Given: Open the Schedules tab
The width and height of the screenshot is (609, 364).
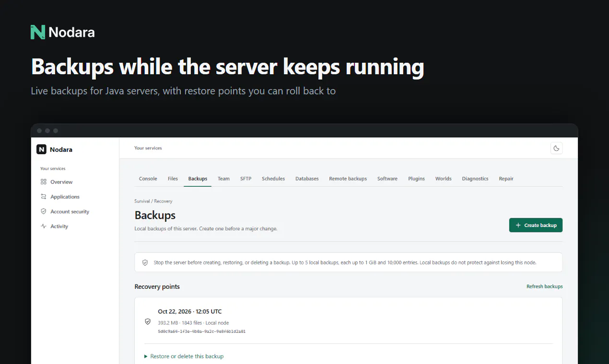Looking at the screenshot, I should 273,179.
